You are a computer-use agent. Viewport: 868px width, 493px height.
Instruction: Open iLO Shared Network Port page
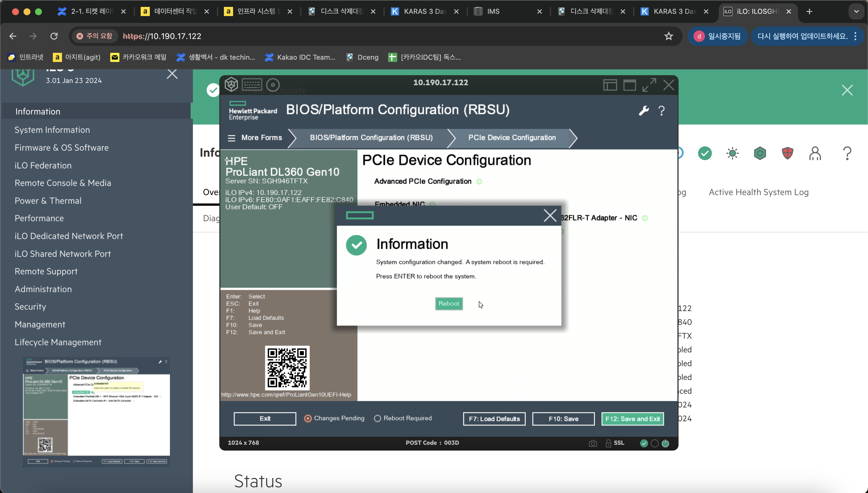[x=63, y=254]
